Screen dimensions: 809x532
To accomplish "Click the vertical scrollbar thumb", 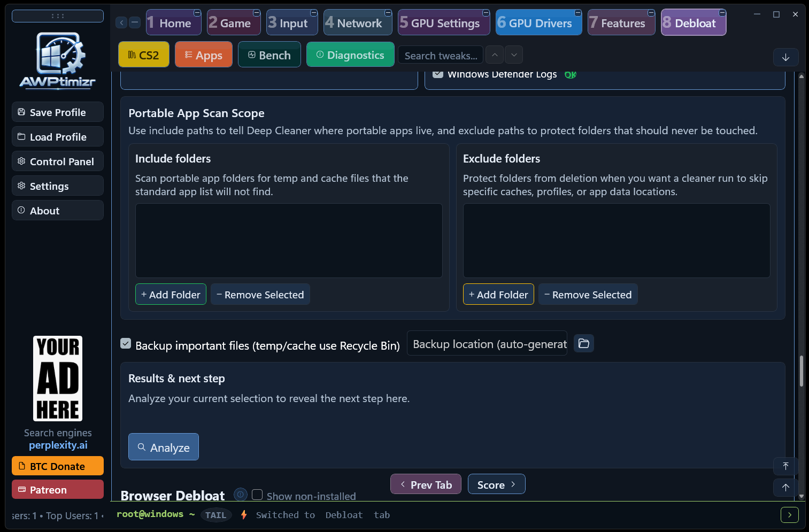I will (802, 371).
